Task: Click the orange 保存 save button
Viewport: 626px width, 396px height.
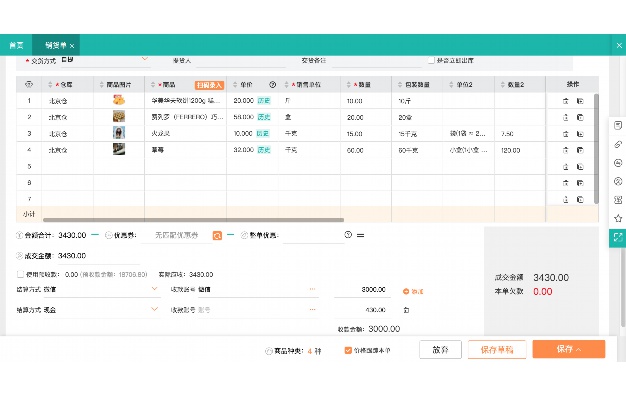Action: [569, 349]
